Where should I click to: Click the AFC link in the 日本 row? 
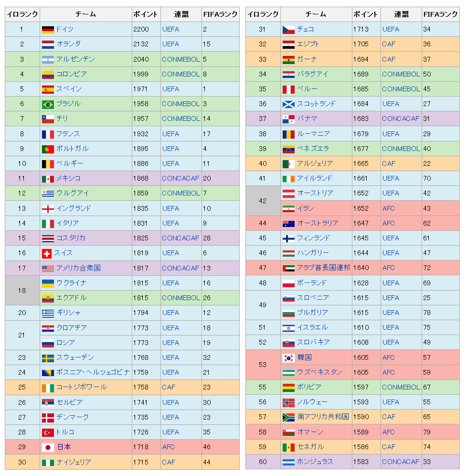pos(168,447)
